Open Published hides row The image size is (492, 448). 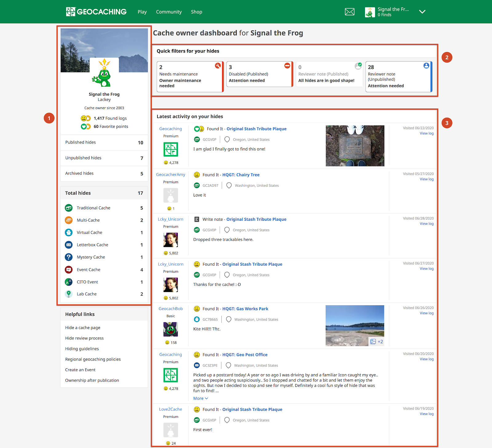[x=104, y=142]
